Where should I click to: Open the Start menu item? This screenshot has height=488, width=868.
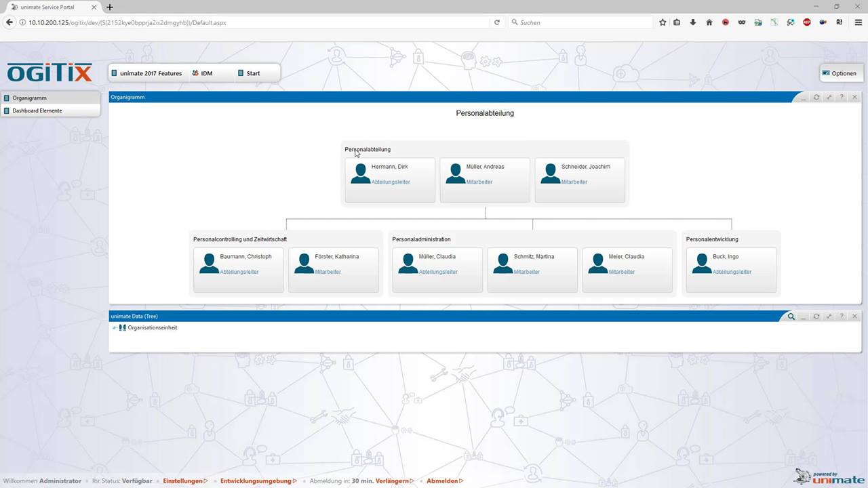[x=249, y=73]
